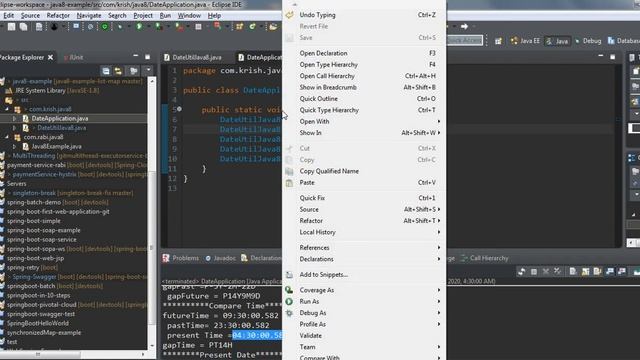Click the Remove All Terminated Launches icon
Screen dimensions: 640x360
click(558, 272)
